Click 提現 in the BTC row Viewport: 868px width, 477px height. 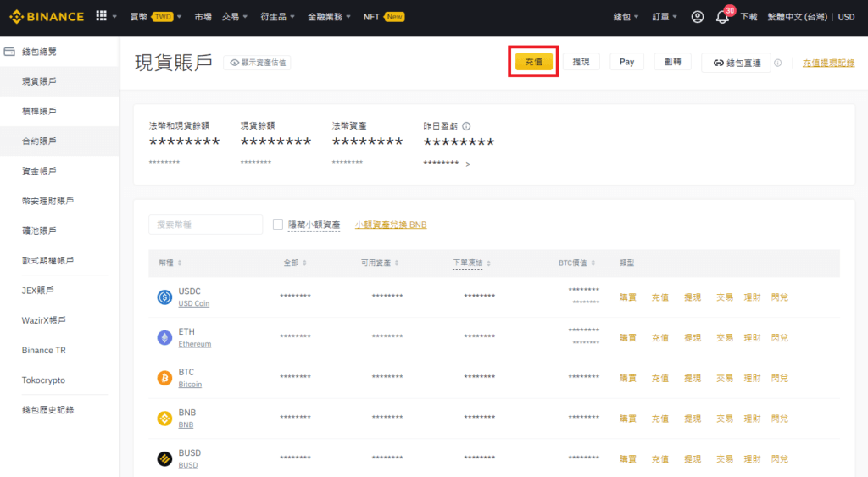click(x=693, y=378)
